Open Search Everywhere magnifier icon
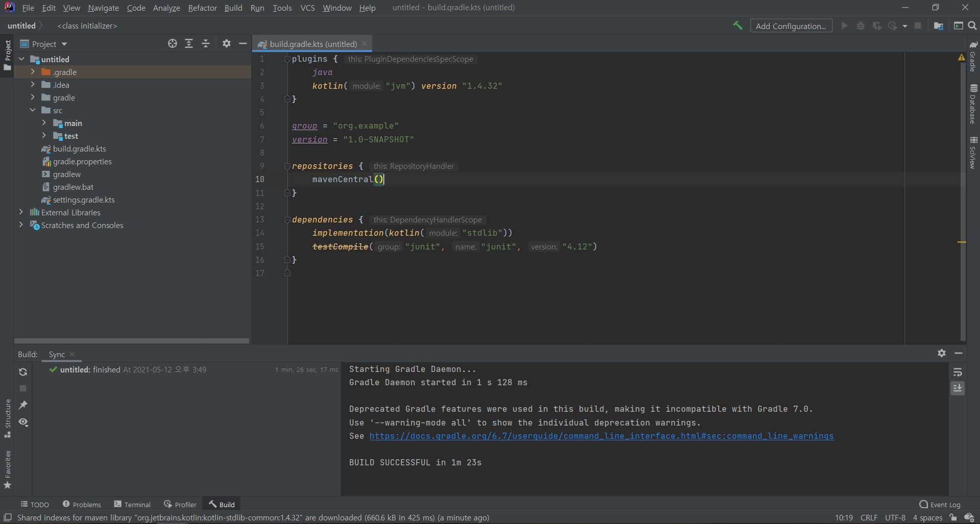 [x=972, y=26]
